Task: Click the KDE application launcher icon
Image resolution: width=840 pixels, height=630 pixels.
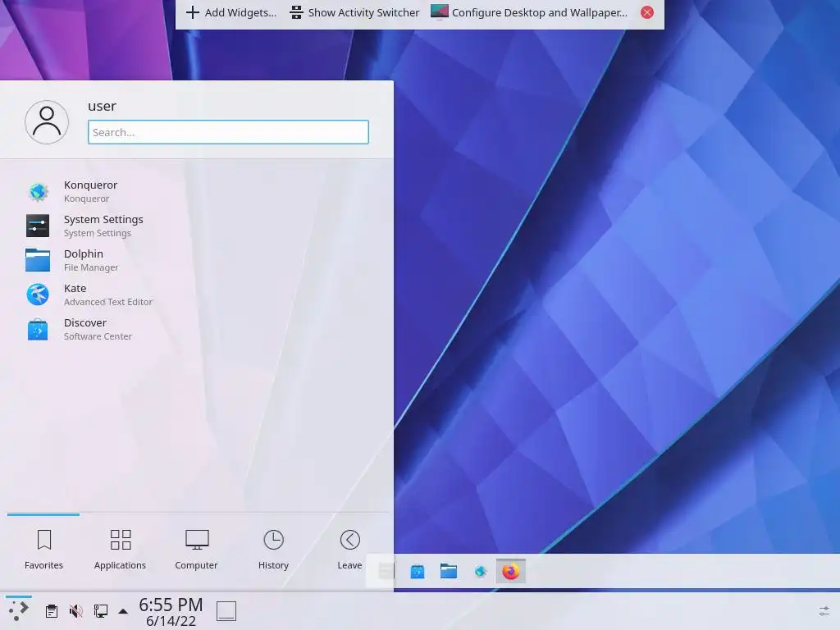Action: pyautogui.click(x=19, y=610)
